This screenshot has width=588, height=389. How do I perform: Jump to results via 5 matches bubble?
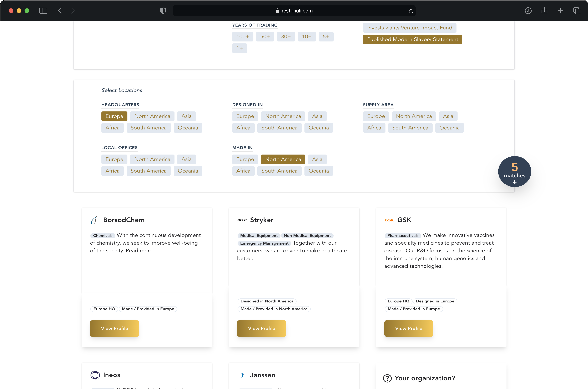(x=515, y=171)
